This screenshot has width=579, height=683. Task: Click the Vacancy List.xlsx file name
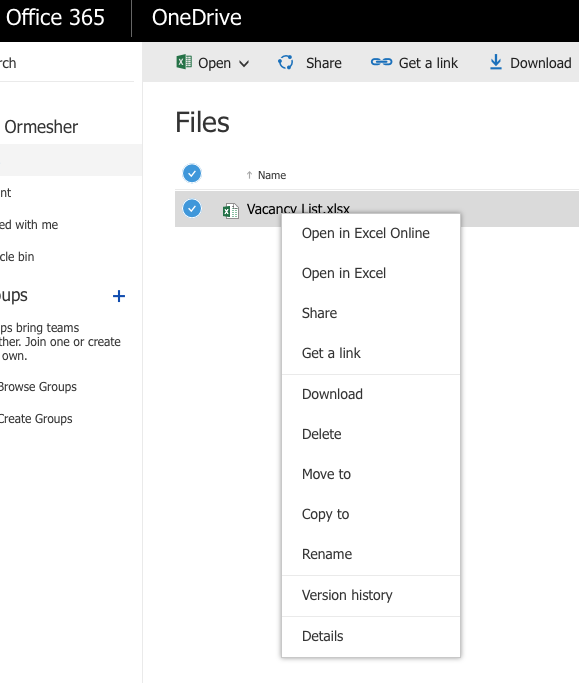click(298, 209)
